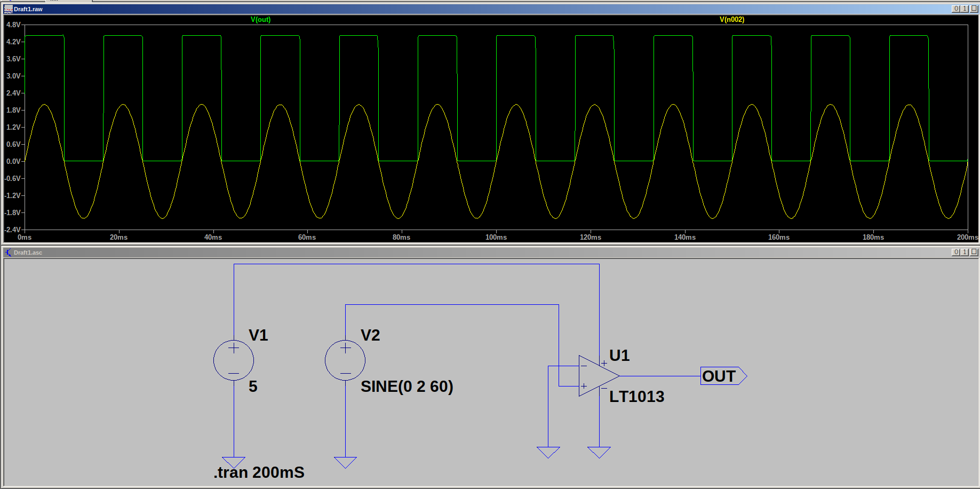Click the ground symbol below V1
The image size is (980, 489).
[234, 462]
